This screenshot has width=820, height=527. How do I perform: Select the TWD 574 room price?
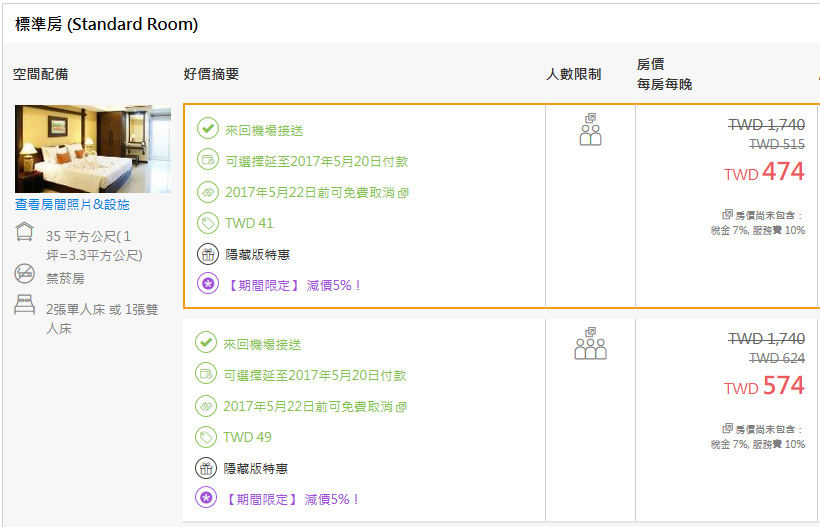pos(764,386)
